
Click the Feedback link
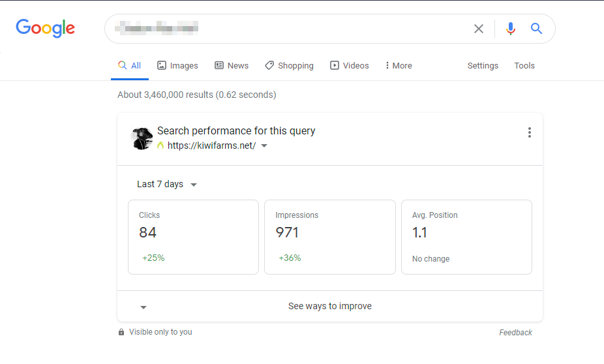[x=515, y=333]
